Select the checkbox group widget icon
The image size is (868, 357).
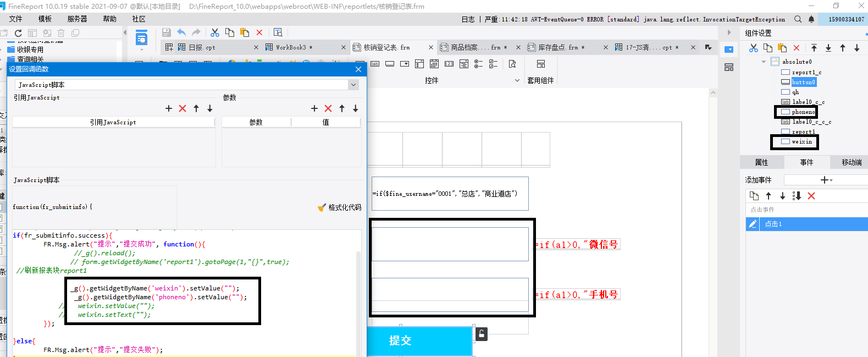[494, 64]
